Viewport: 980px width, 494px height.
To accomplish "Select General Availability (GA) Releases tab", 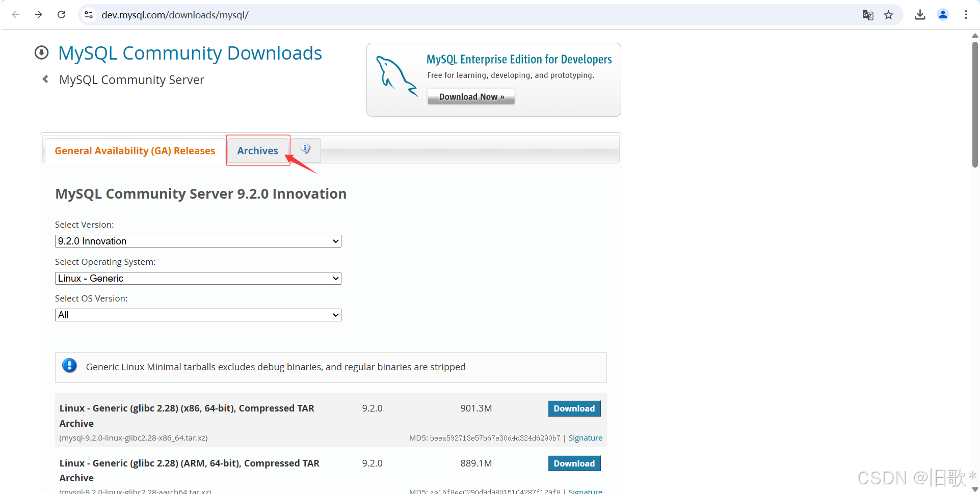I will click(135, 151).
